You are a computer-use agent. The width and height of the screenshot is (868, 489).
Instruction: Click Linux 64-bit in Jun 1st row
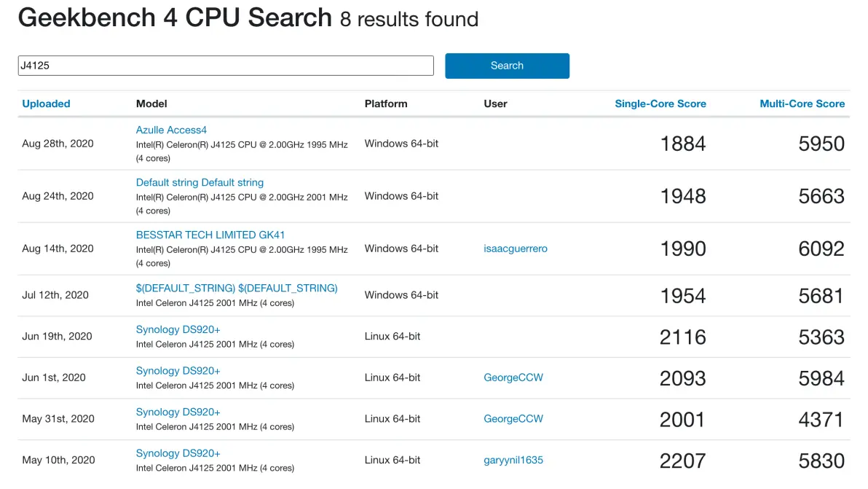pos(392,377)
